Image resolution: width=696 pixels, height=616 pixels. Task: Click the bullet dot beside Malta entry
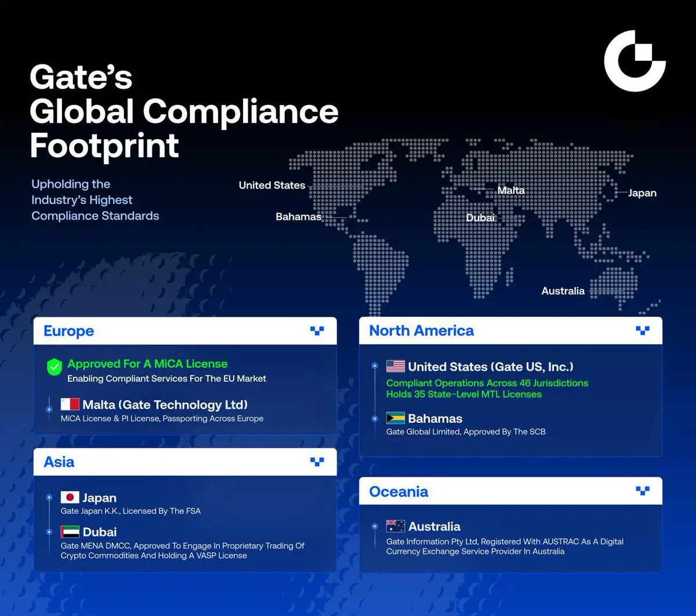(x=49, y=410)
